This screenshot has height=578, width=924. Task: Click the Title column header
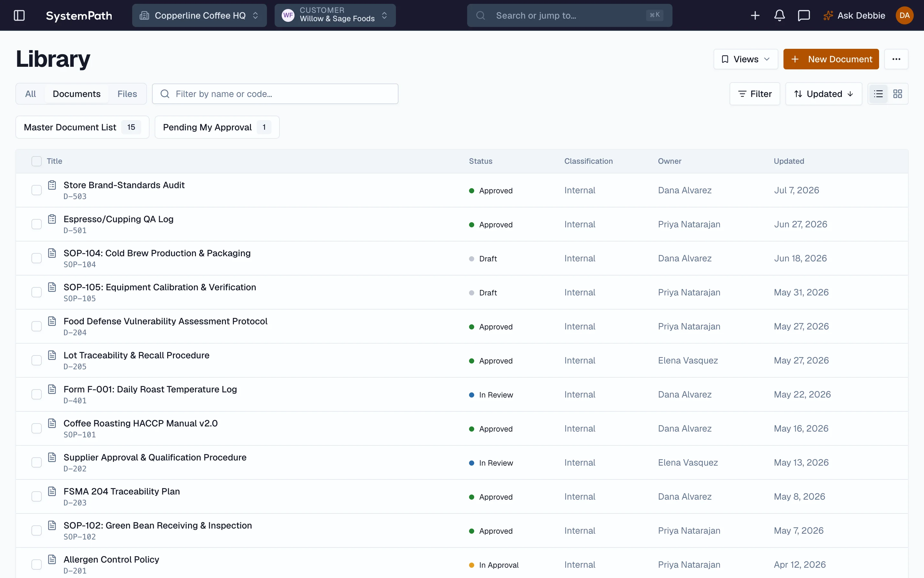click(x=54, y=161)
